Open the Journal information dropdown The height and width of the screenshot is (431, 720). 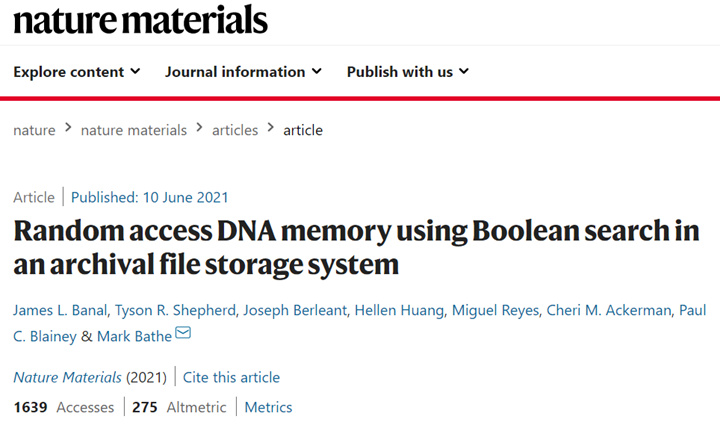pos(243,72)
